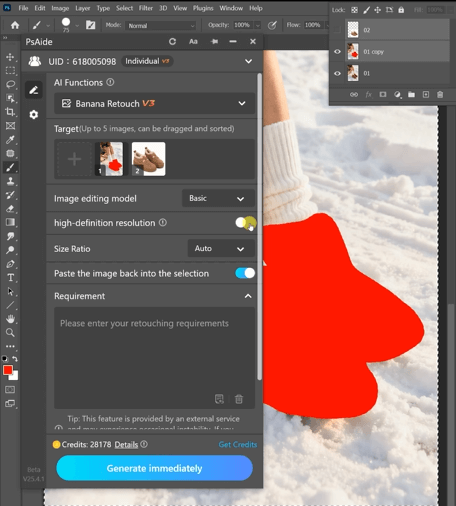Select the Rectangular Marquee tool
Image resolution: width=456 pixels, height=506 pixels.
(10, 70)
